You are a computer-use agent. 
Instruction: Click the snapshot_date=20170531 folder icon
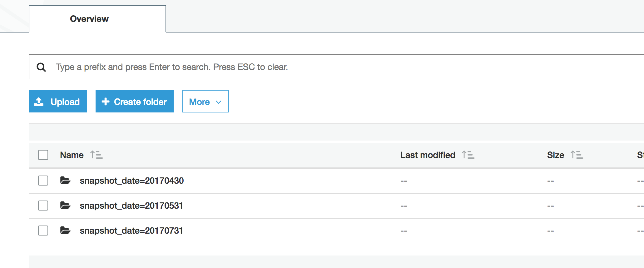click(65, 206)
